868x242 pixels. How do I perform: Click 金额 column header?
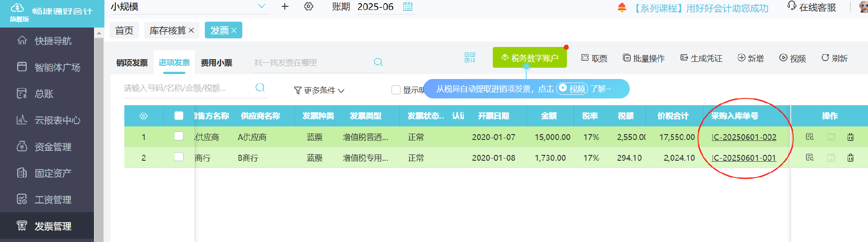(x=549, y=116)
